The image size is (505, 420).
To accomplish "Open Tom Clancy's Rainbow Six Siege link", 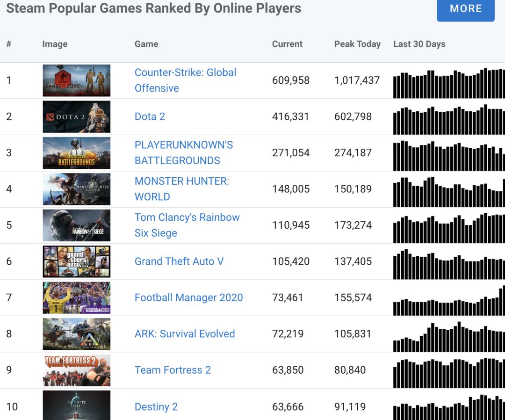I will tap(187, 225).
